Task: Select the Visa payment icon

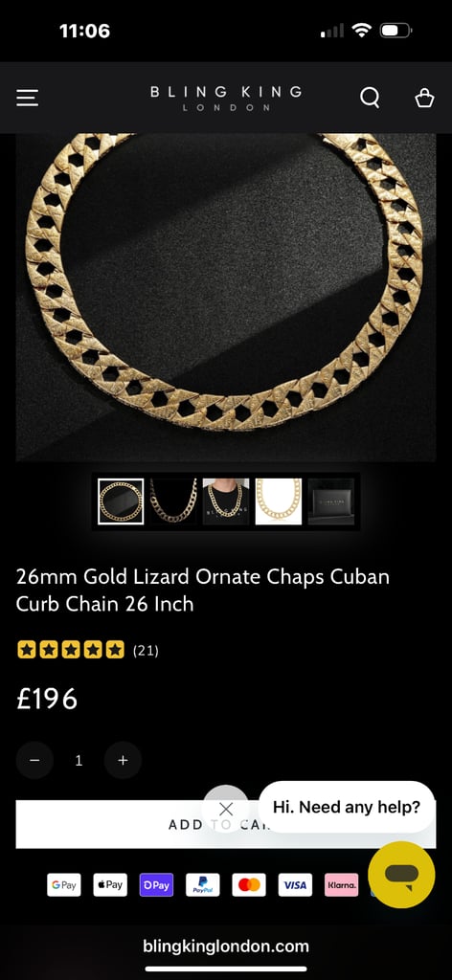Action: [x=295, y=885]
